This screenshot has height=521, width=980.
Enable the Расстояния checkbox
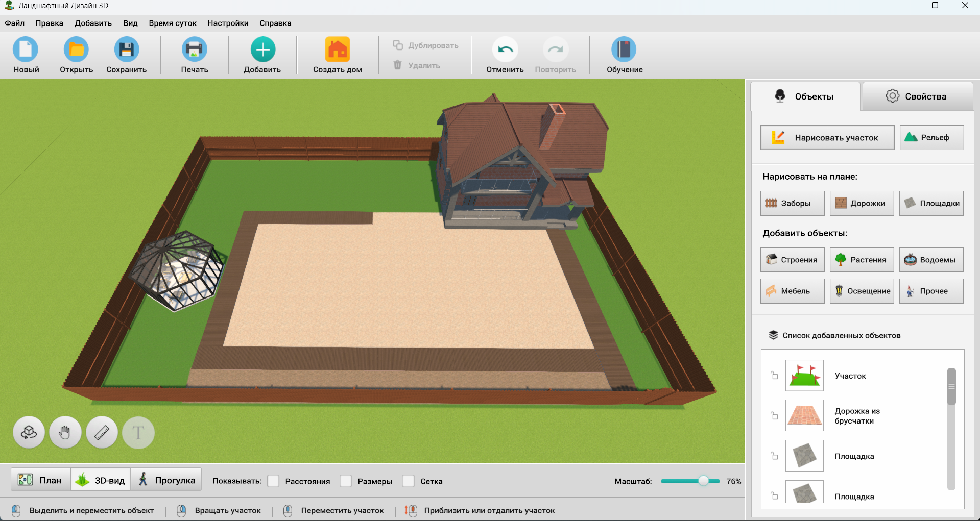point(274,481)
